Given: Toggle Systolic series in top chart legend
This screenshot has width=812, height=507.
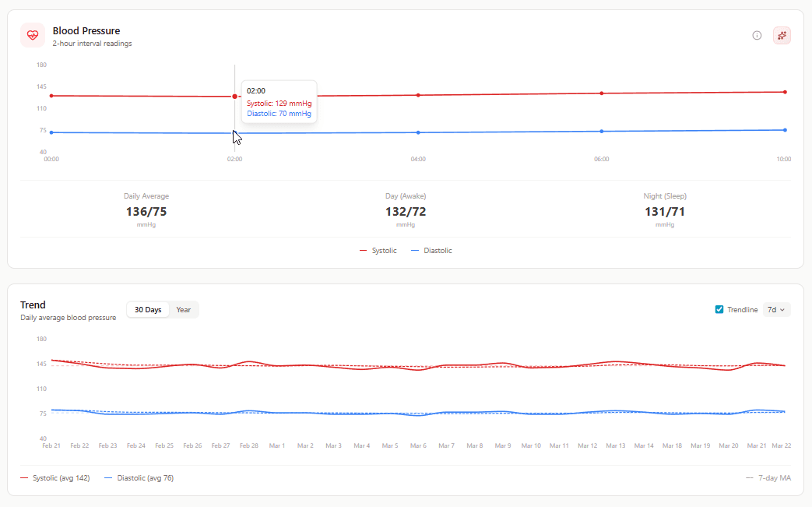Looking at the screenshot, I should (x=378, y=251).
